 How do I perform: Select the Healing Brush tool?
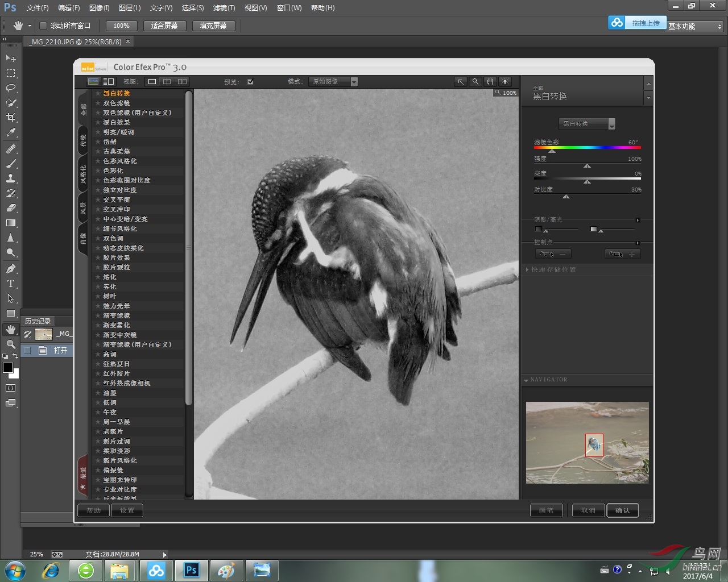click(x=11, y=149)
